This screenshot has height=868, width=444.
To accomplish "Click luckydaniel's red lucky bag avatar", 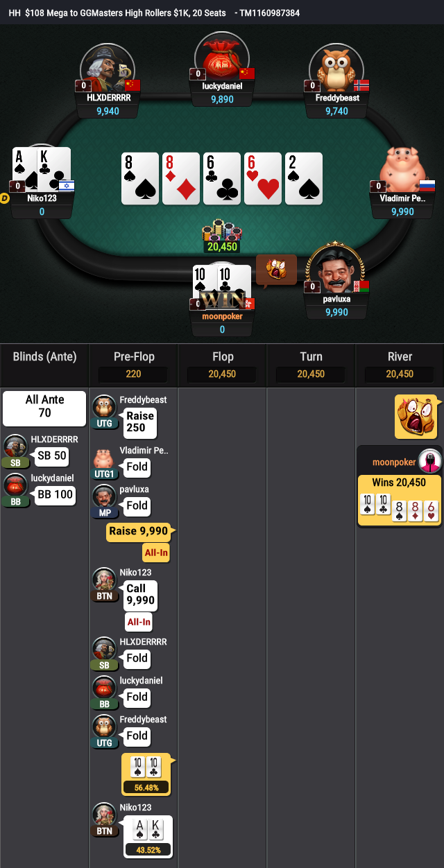I will 222,58.
